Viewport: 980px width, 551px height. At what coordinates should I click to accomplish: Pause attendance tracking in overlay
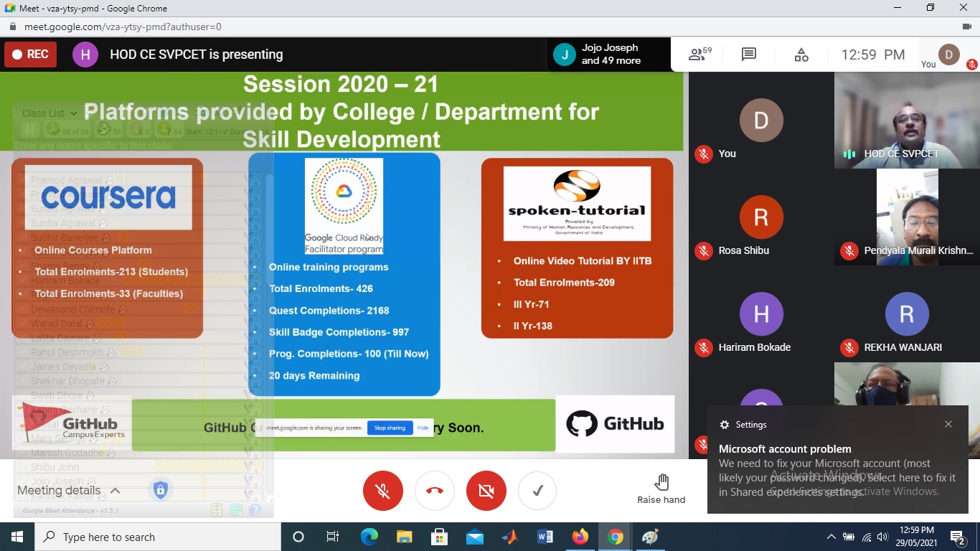tap(29, 130)
